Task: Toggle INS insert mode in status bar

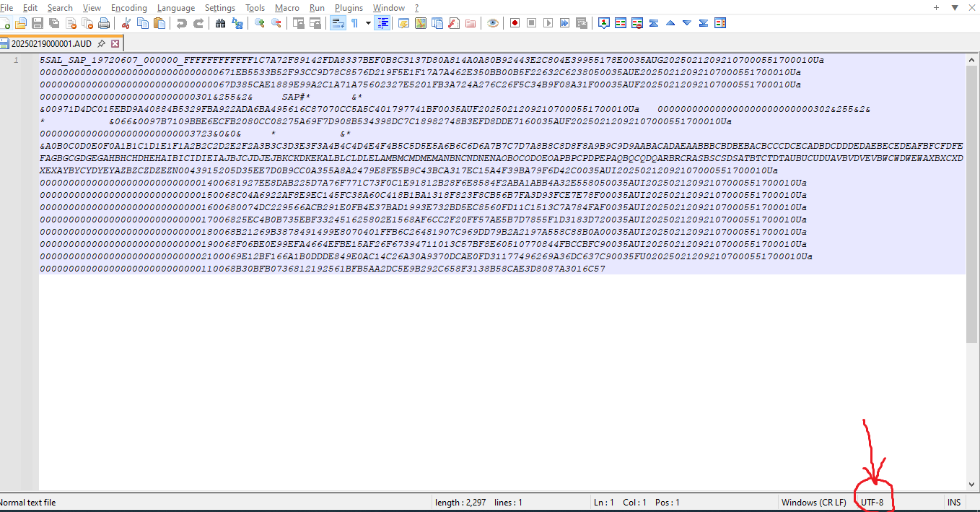Action: (954, 503)
